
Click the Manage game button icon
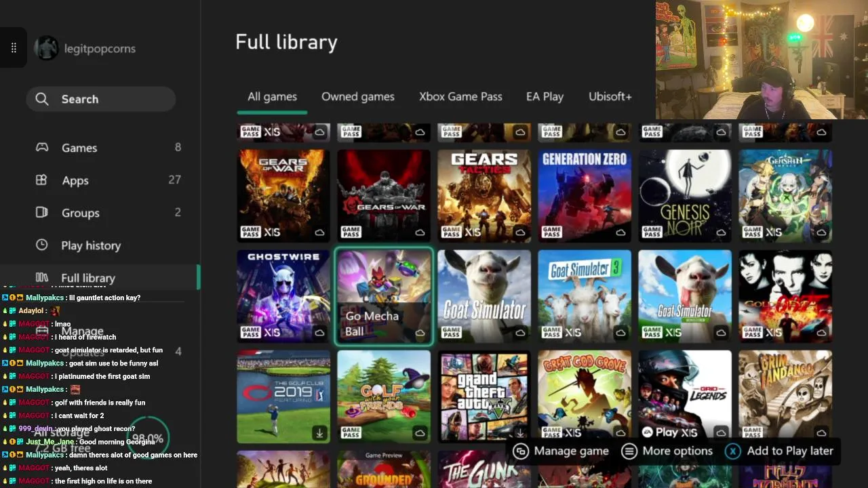(x=521, y=451)
